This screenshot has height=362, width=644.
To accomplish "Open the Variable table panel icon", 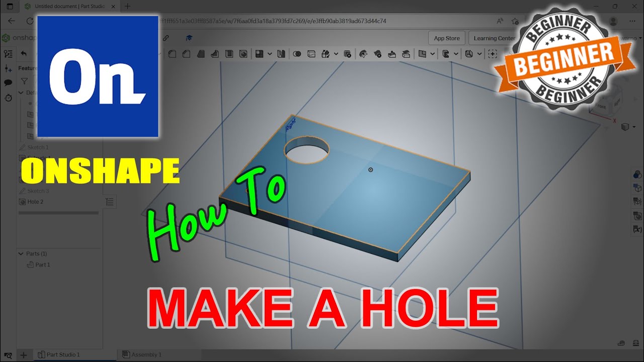I will pos(637,229).
